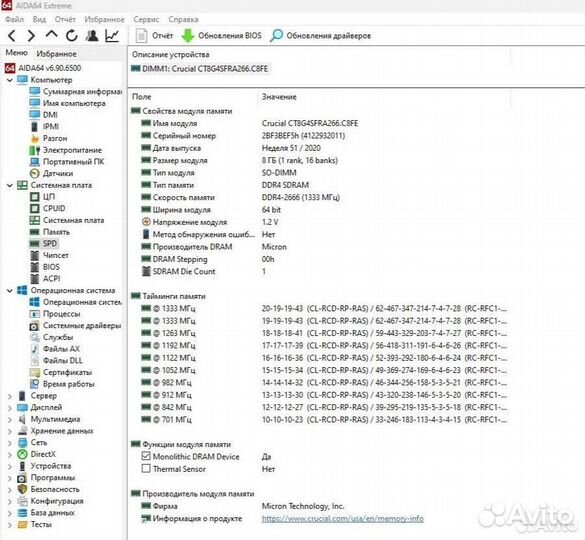
Task: Click Обновления BIOS button
Action: [222, 36]
